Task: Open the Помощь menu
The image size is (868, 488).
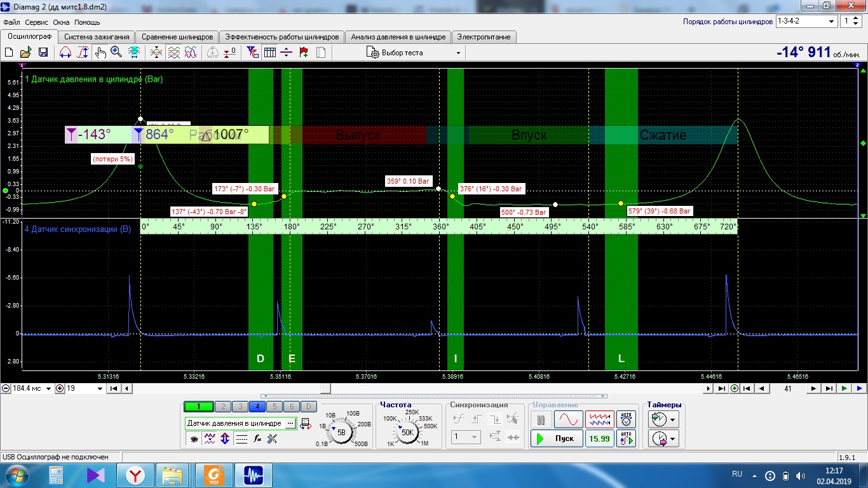Action: tap(87, 22)
